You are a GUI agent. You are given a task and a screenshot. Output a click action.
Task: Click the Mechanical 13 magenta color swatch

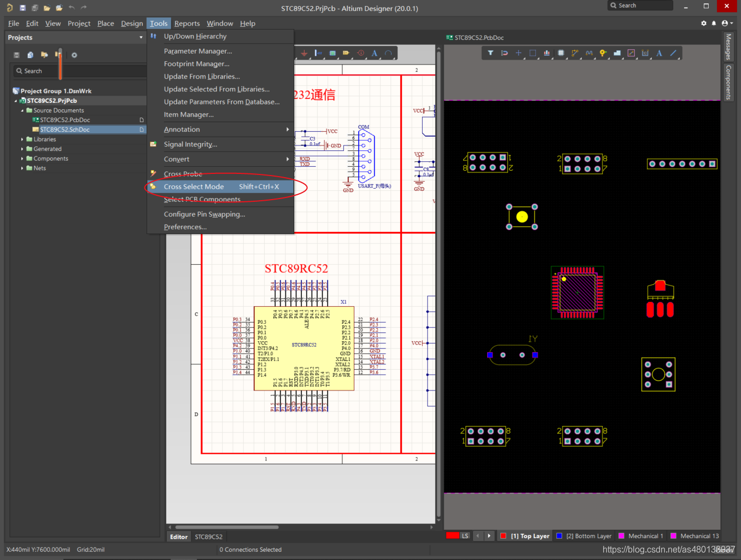click(674, 536)
